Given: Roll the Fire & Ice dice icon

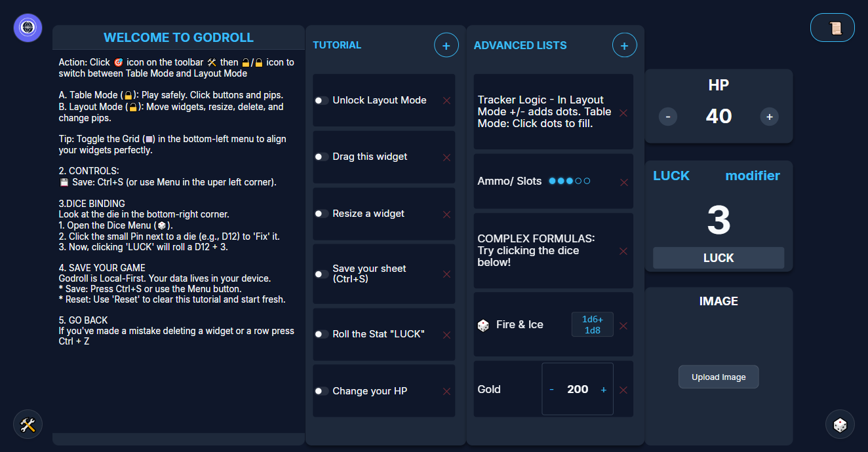Looking at the screenshot, I should pyautogui.click(x=483, y=325).
